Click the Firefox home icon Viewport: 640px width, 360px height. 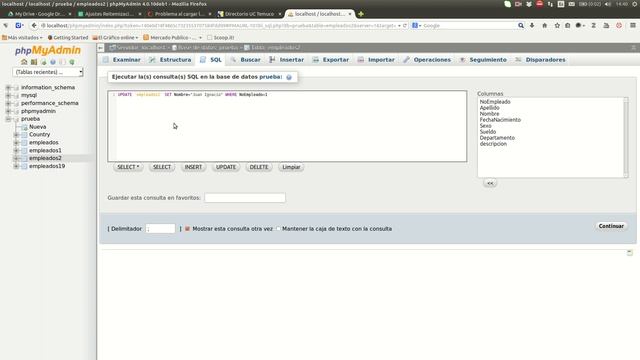544,25
